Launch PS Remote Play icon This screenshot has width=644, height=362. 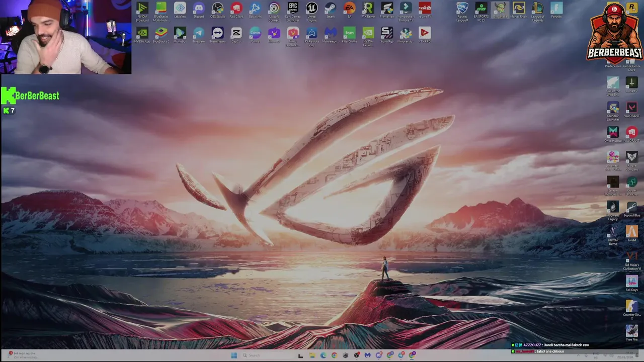[312, 36]
